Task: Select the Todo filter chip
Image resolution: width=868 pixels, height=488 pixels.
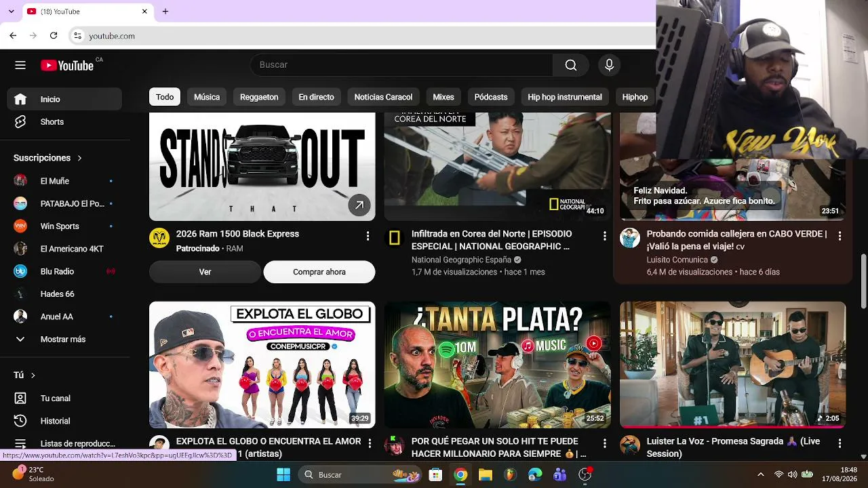Action: pos(165,97)
